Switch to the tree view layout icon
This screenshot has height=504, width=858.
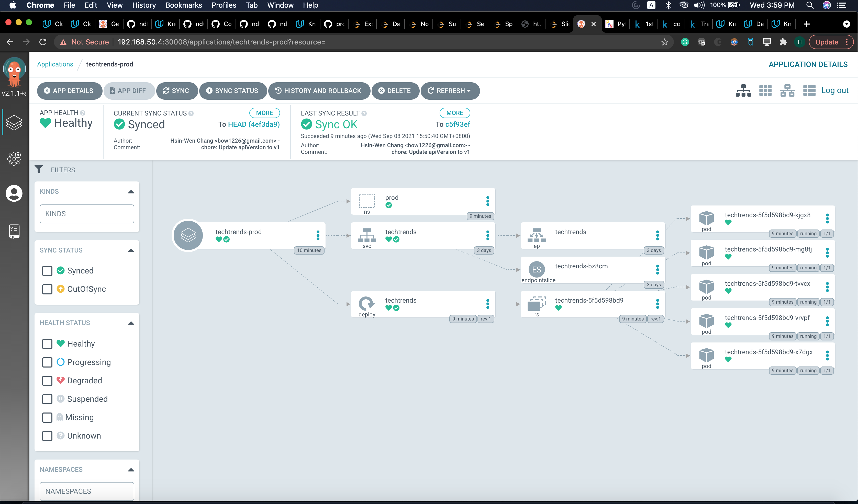[743, 90]
